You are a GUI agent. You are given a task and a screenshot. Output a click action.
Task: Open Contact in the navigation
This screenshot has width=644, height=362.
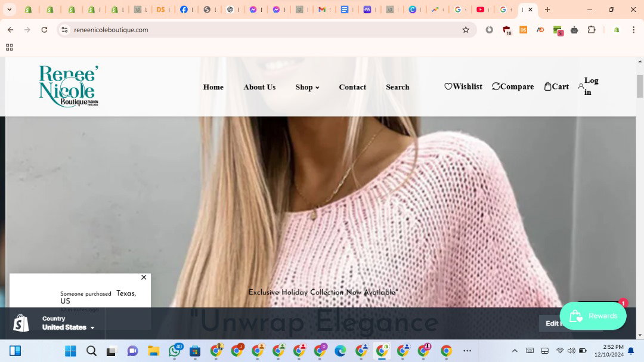coord(352,87)
